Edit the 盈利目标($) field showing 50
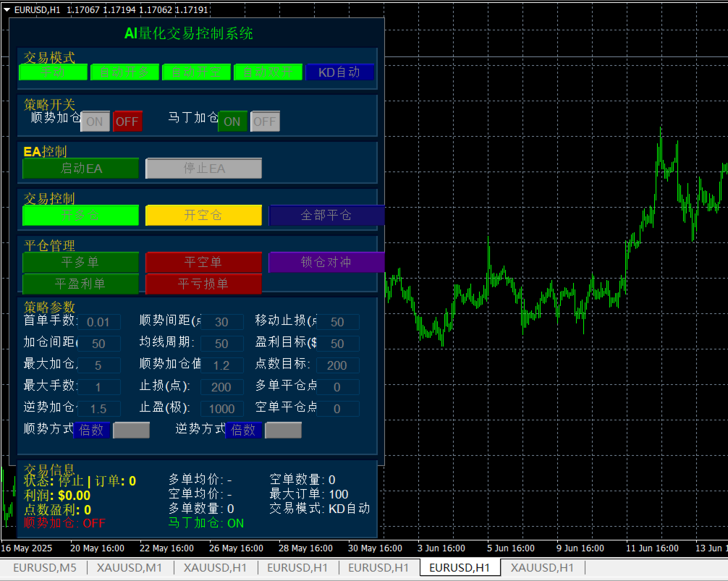Viewport: 728px width, 581px height. pos(337,344)
